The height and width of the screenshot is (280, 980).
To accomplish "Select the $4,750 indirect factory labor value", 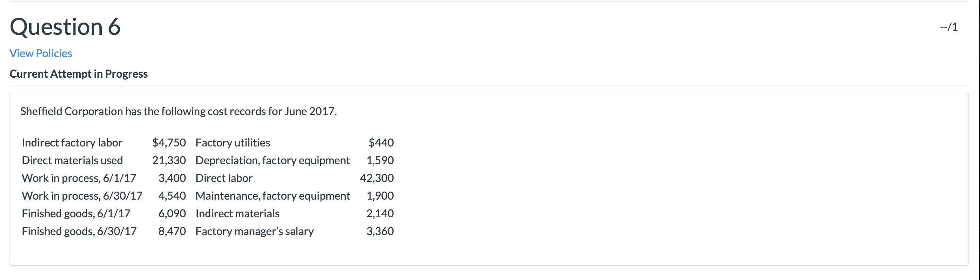I will pos(169,142).
